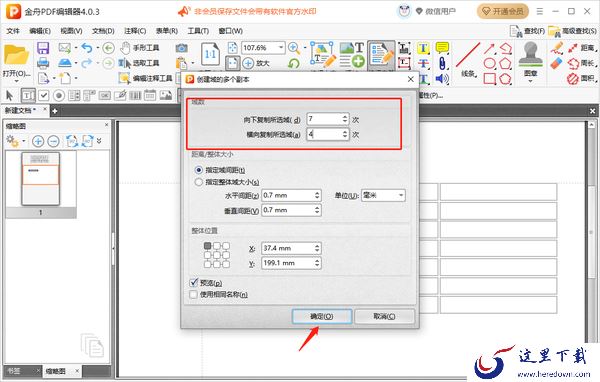Click the Edit Form tool icon
The width and height of the screenshot is (600, 382).
[x=381, y=55]
